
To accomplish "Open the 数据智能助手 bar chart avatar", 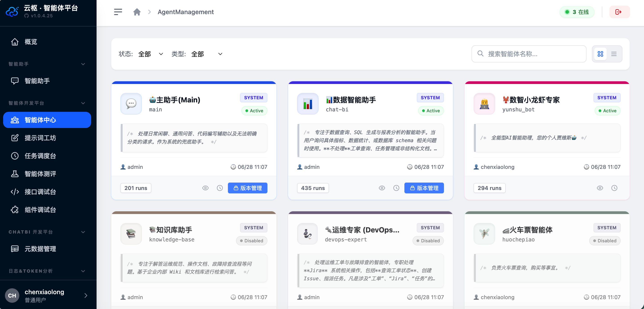I will pyautogui.click(x=308, y=104).
